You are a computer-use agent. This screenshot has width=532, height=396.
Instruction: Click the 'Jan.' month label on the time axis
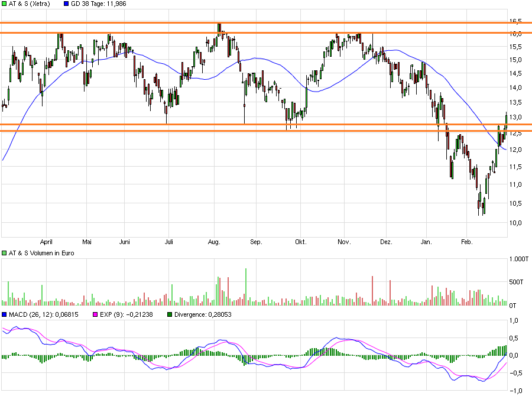click(x=426, y=242)
